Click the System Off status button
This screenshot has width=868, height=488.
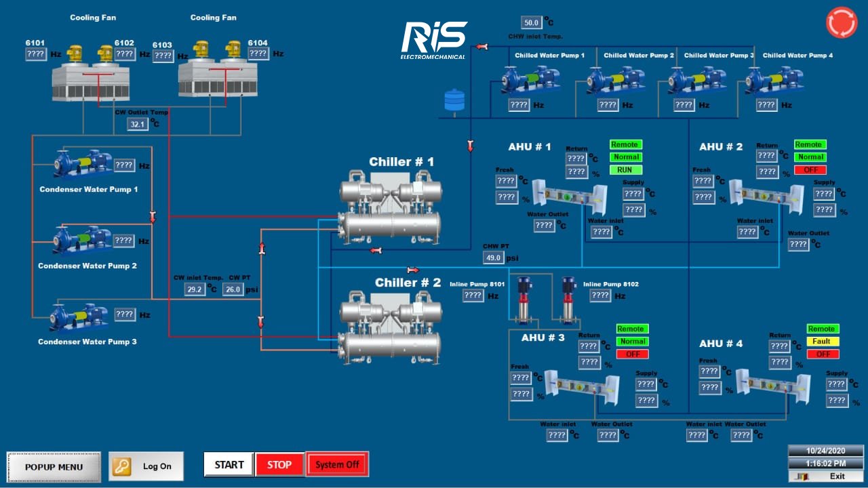click(337, 465)
